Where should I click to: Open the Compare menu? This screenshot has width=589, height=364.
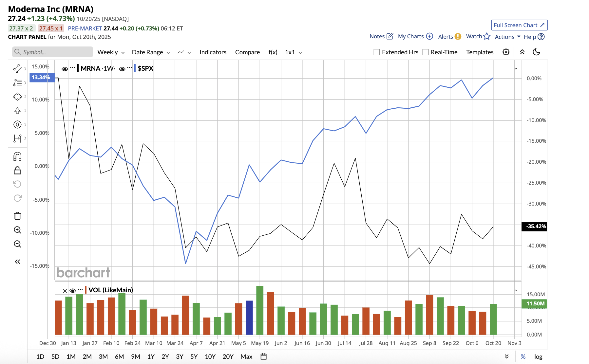(x=247, y=52)
